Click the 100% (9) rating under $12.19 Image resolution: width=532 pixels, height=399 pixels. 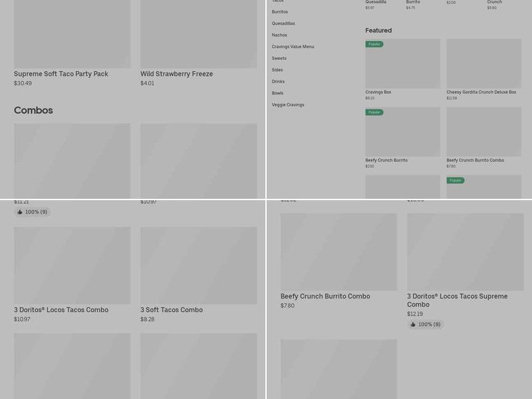tap(425, 325)
